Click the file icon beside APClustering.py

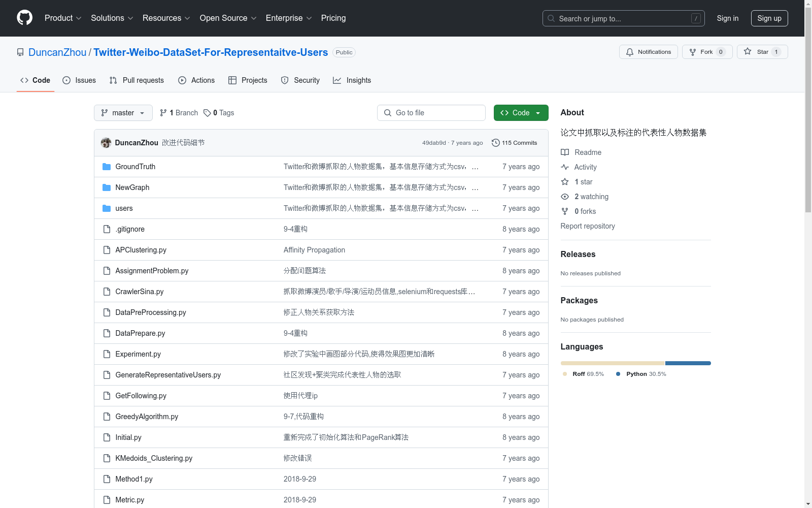pyautogui.click(x=107, y=250)
